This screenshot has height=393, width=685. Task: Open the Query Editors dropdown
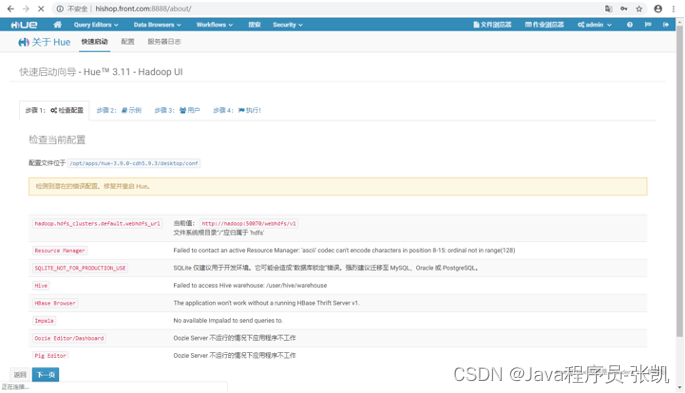[x=96, y=25]
